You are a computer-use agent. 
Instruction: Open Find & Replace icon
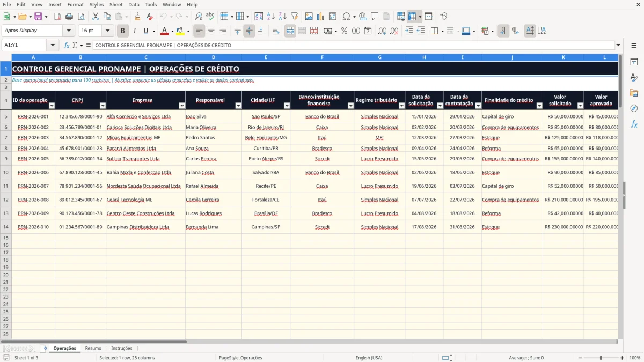coord(199,17)
